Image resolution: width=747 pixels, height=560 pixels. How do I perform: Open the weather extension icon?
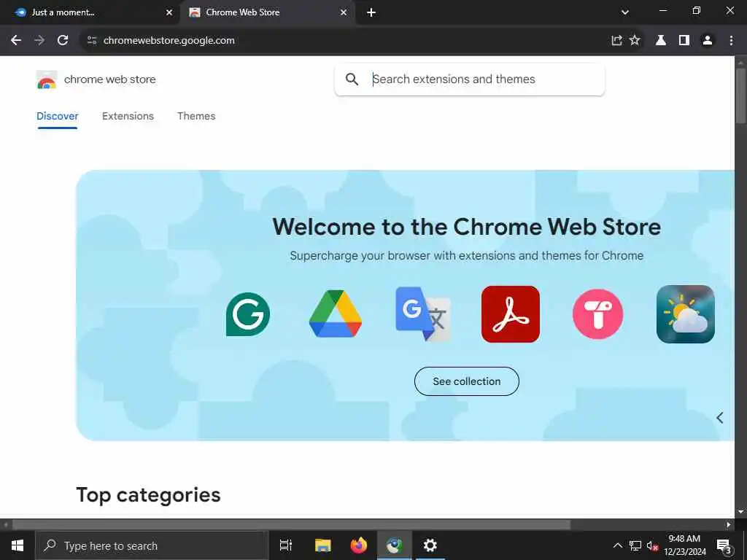click(x=686, y=314)
